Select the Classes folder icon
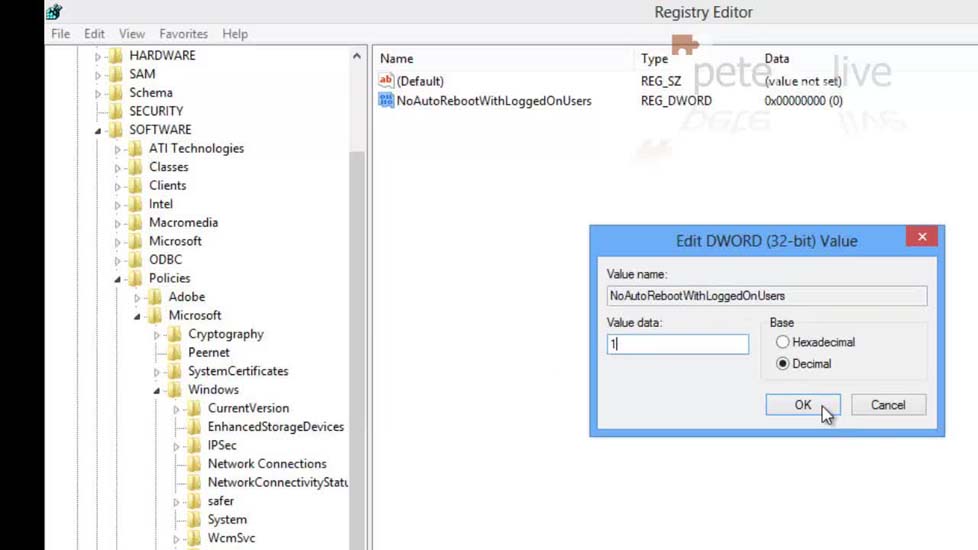This screenshot has width=978, height=550. pos(135,167)
